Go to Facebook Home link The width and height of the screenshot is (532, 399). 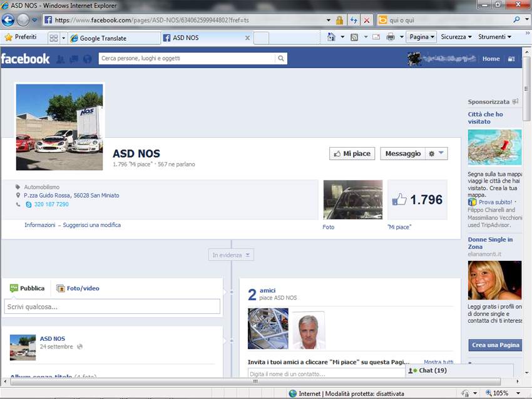click(x=491, y=59)
